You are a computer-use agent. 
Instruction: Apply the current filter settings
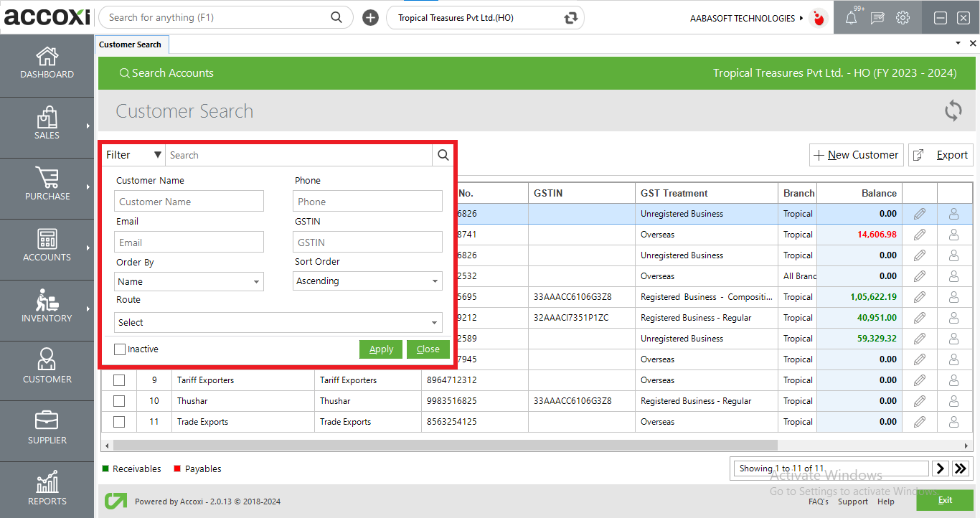point(381,349)
